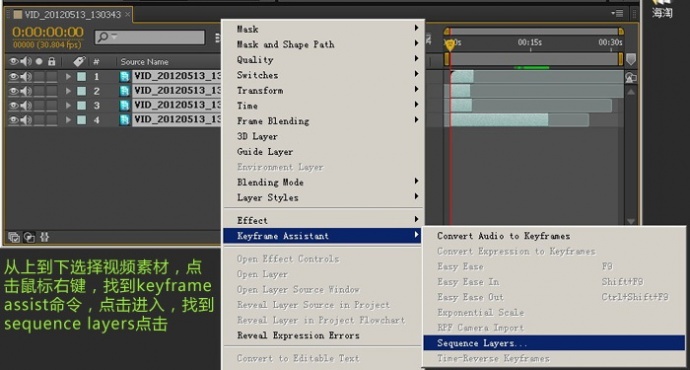The height and width of the screenshot is (370, 690).
Task: Open the Time submenu
Action: pyautogui.click(x=323, y=106)
